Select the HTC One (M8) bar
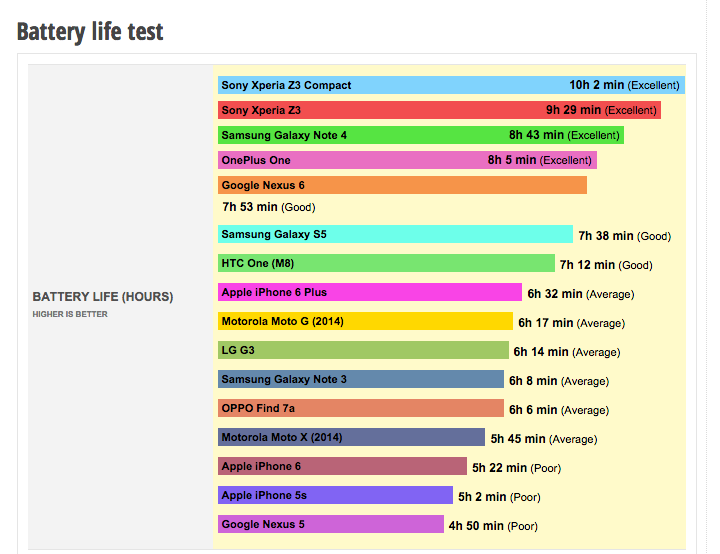The image size is (720, 554). pos(386,264)
